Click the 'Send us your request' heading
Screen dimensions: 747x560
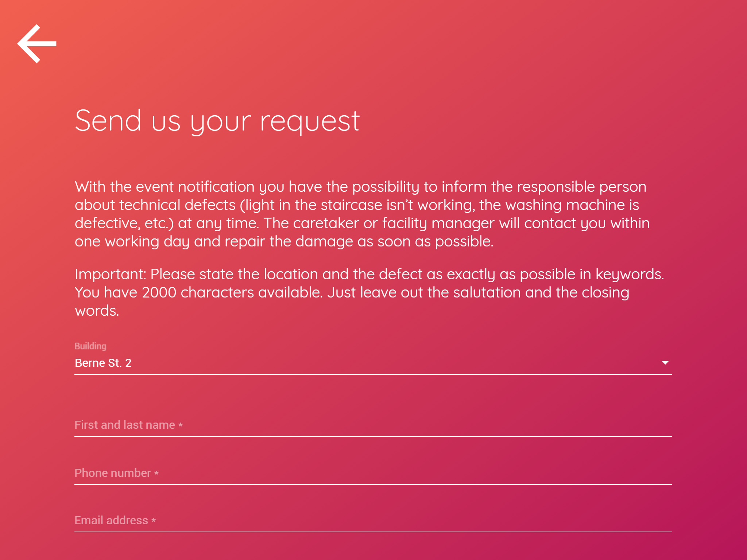(x=217, y=121)
